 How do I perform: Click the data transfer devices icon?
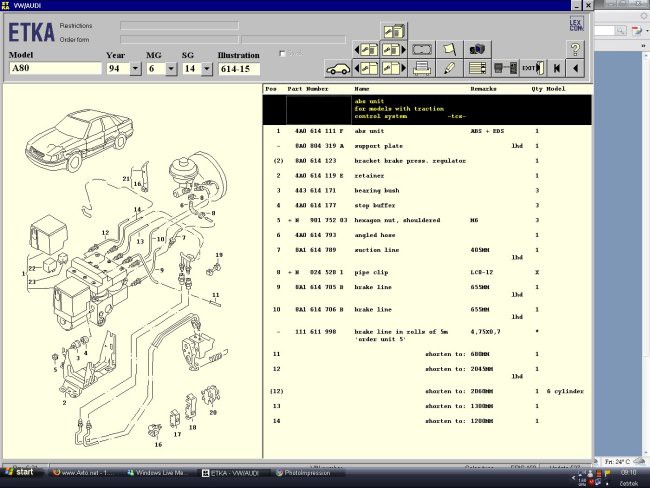click(x=505, y=68)
